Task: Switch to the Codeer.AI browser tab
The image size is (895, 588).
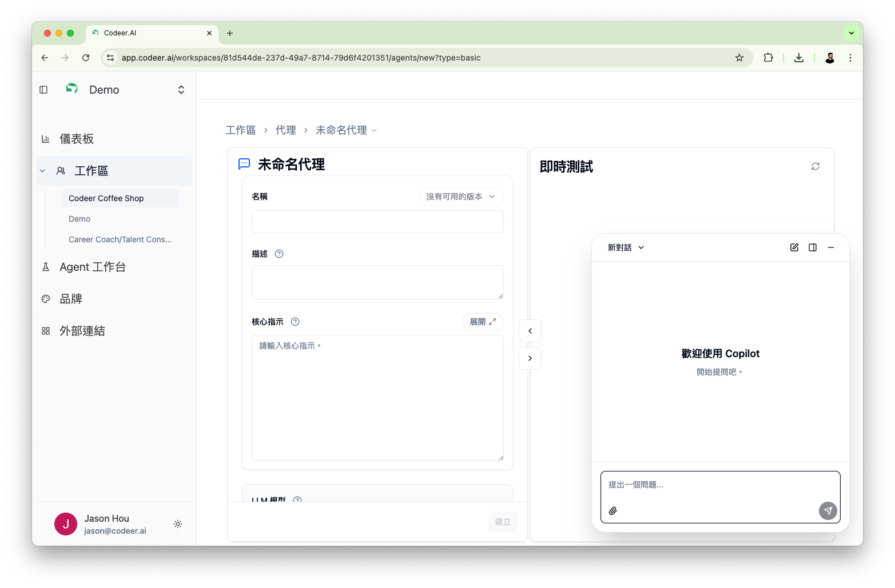Action: click(x=120, y=33)
